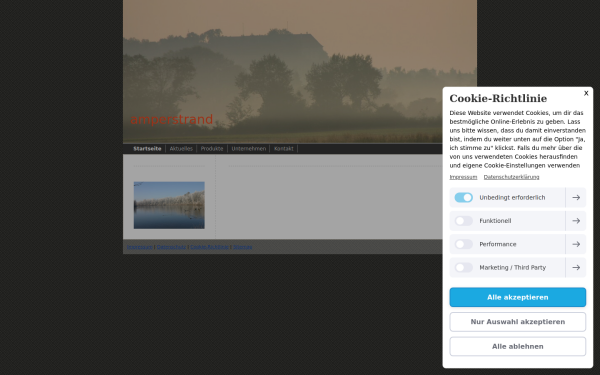Expand Performance details arrow
600x375 pixels.
576,244
